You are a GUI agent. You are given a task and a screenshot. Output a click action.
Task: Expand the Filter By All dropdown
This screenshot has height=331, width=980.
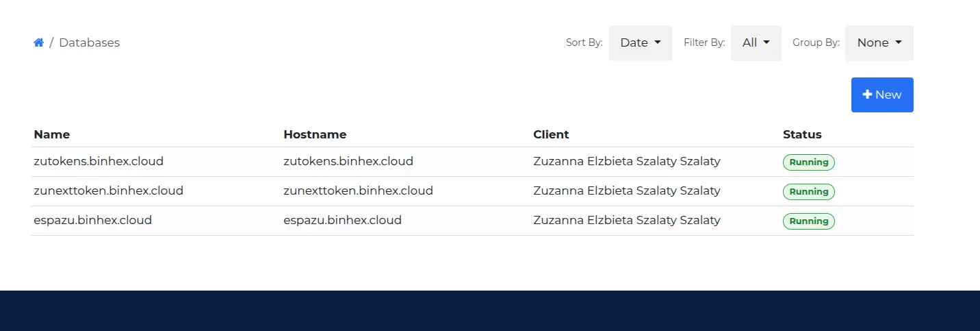[x=756, y=42]
